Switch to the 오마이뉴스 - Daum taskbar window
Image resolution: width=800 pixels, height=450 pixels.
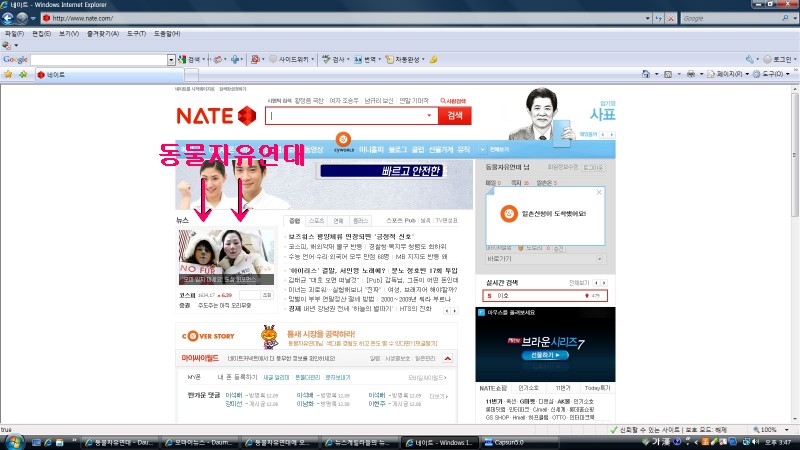pyautogui.click(x=199, y=443)
